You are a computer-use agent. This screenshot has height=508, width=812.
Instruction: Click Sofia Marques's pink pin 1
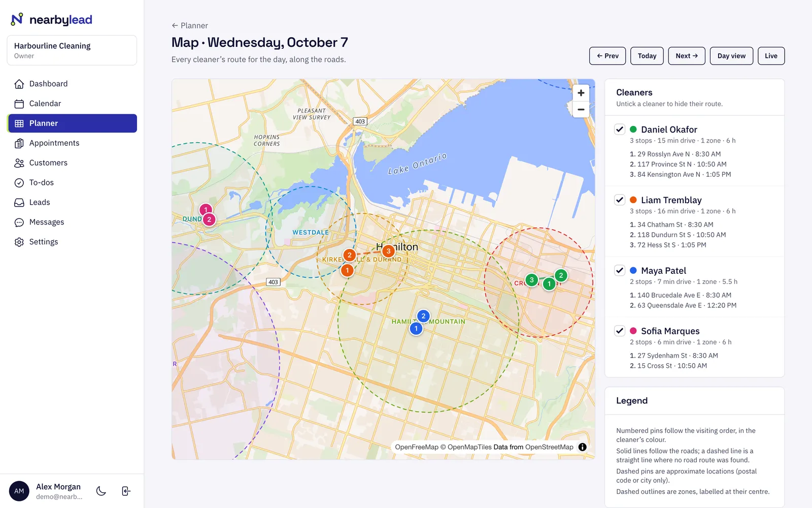point(206,210)
